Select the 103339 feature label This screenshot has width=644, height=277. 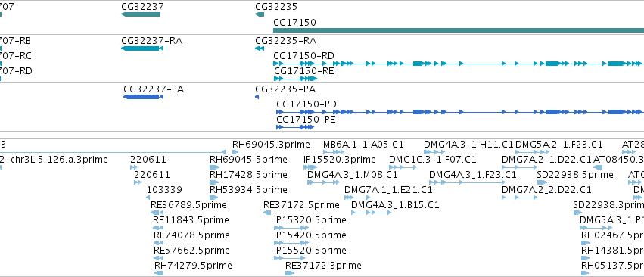[164, 190]
